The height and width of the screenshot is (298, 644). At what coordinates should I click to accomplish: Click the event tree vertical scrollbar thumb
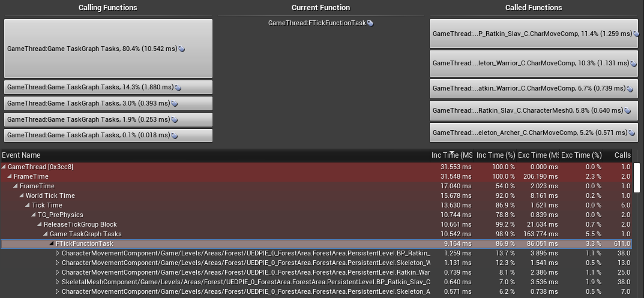coord(637,177)
